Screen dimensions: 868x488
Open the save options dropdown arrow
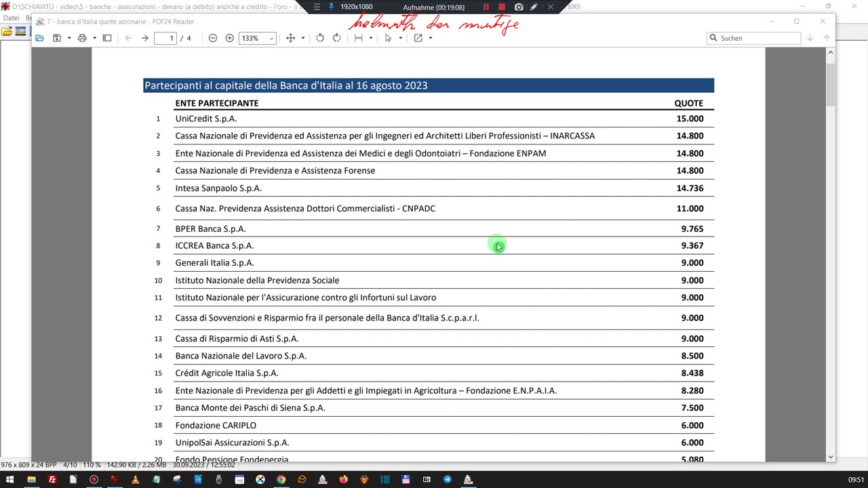tap(69, 38)
